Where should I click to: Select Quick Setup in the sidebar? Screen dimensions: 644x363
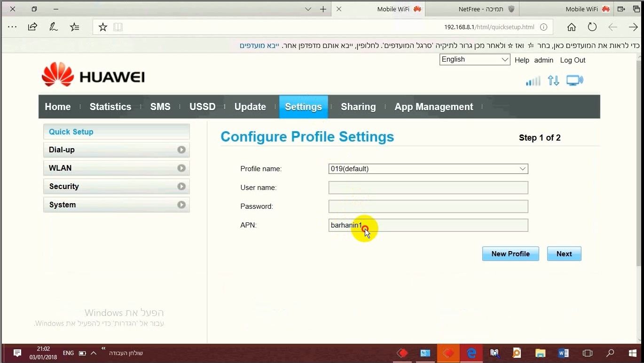117,132
